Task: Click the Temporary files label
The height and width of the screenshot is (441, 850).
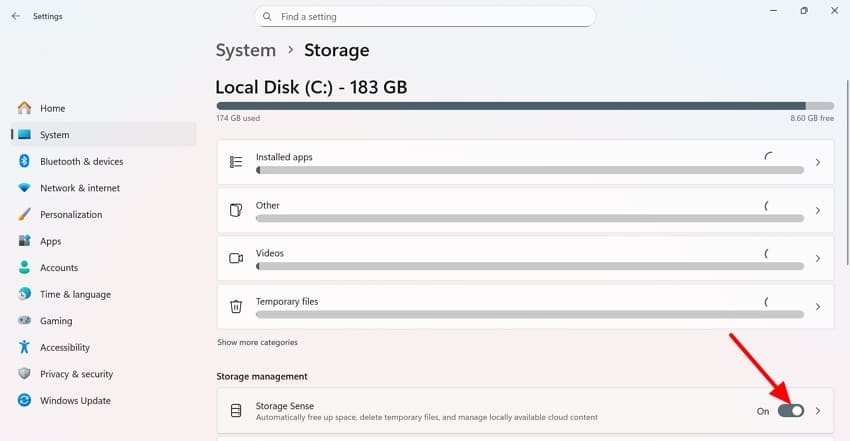Action: coord(287,301)
